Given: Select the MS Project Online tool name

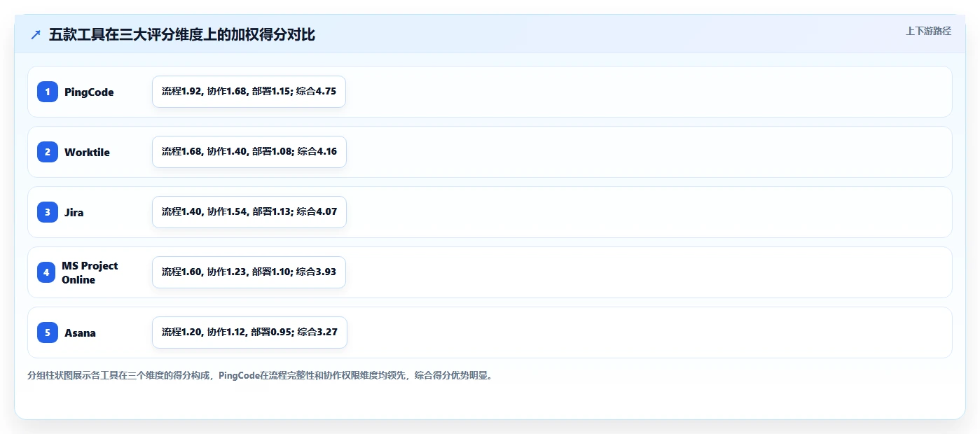Looking at the screenshot, I should [x=90, y=272].
